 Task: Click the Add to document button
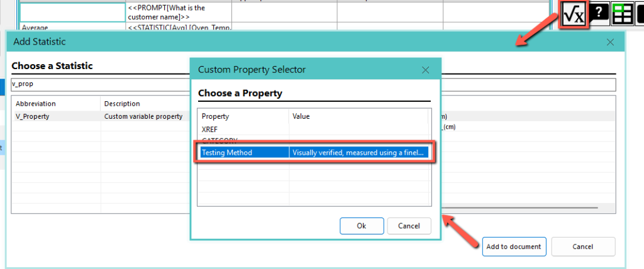(514, 246)
